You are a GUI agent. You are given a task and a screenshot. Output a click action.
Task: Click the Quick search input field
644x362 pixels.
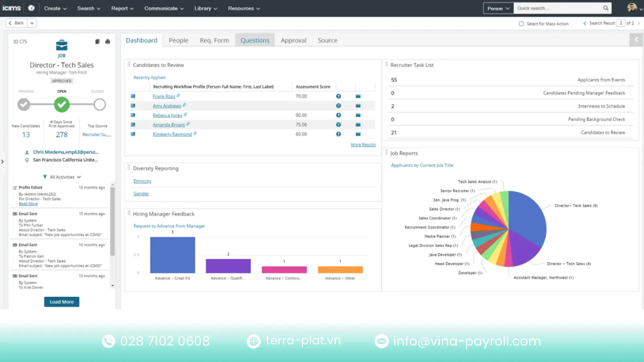(558, 8)
